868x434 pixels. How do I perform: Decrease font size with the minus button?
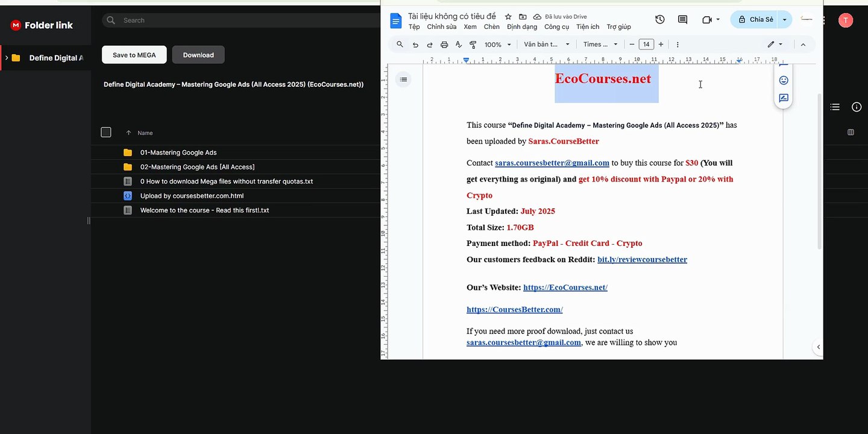[632, 45]
